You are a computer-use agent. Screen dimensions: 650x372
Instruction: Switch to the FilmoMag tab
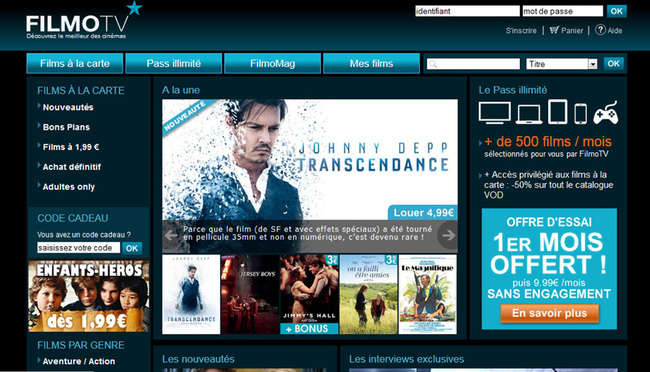pos(272,63)
